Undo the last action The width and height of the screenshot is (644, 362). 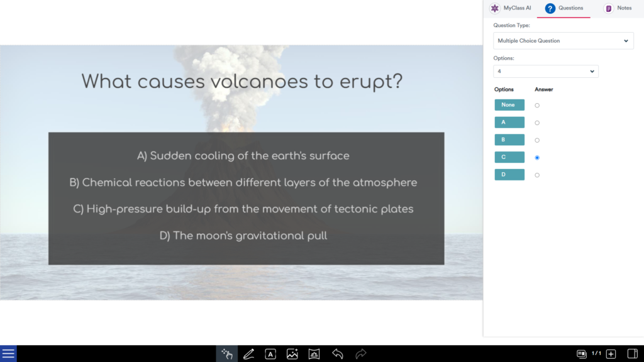338,353
